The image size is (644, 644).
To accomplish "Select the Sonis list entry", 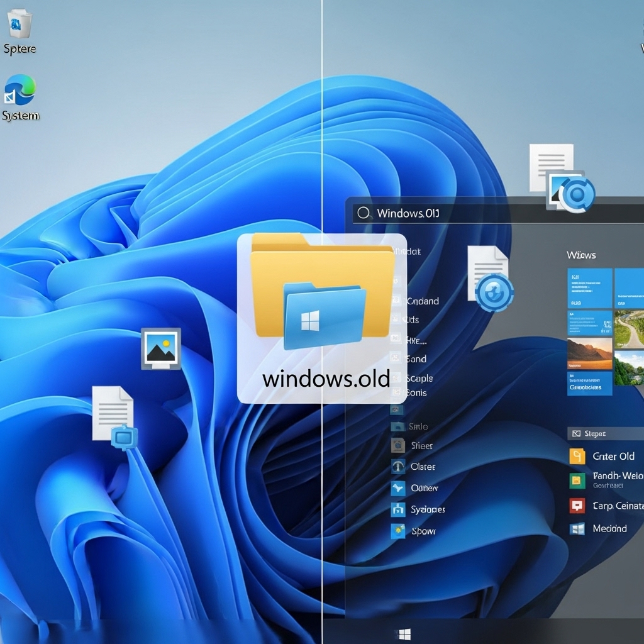I will point(416,392).
